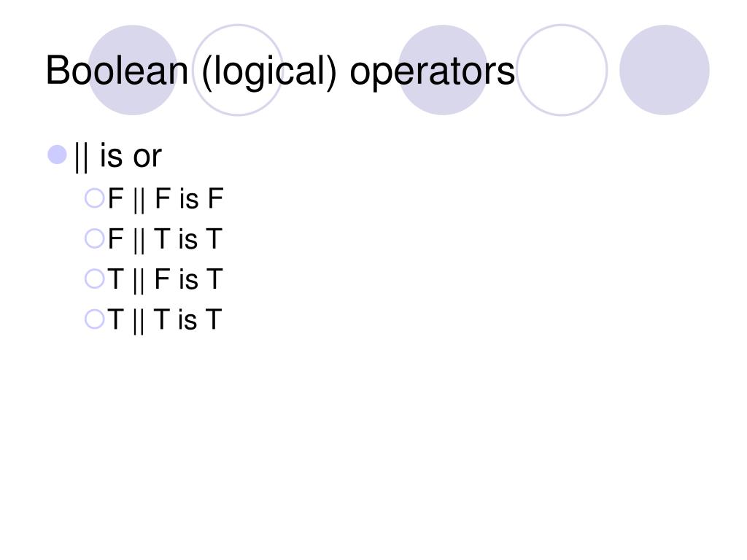Click the filled circle behind "operators"
Image resolution: width=747 pixels, height=560 pixels.
[443, 70]
